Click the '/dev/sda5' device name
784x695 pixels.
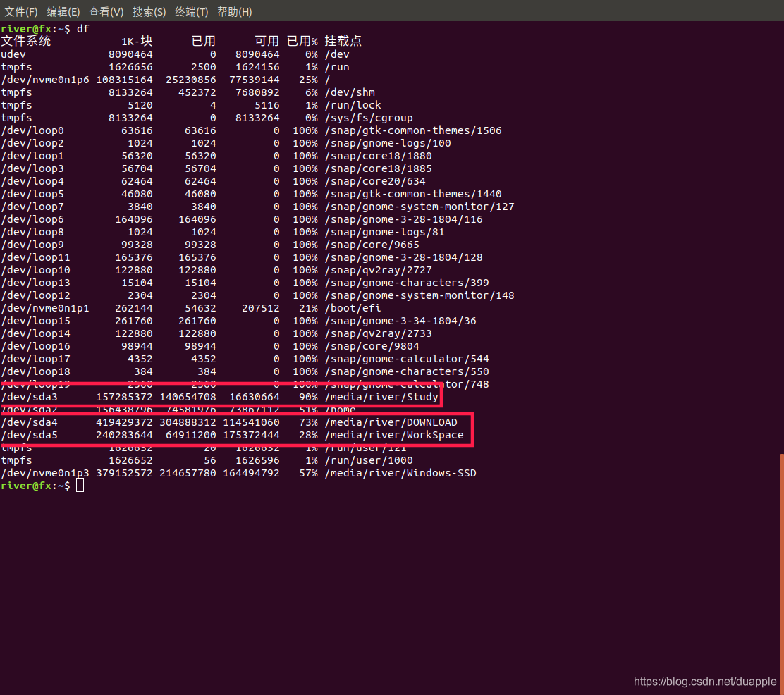coord(30,435)
